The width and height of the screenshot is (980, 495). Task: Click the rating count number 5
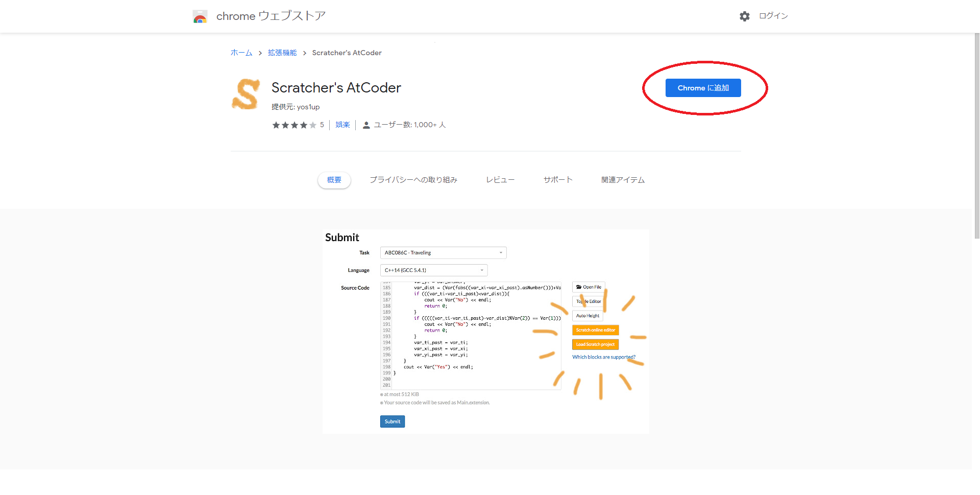(x=322, y=125)
